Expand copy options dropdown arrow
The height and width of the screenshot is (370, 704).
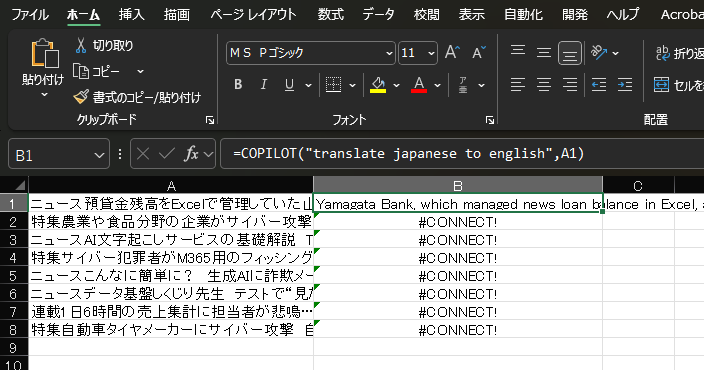coord(141,71)
